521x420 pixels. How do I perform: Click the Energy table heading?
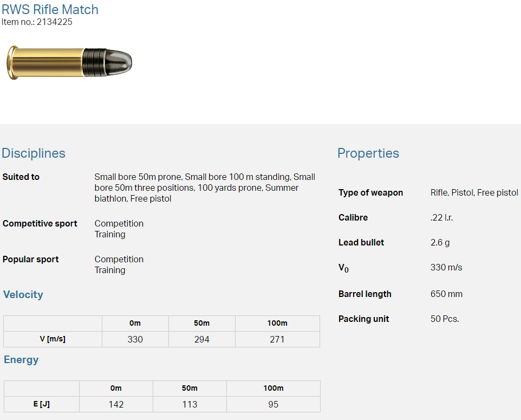coord(21,360)
